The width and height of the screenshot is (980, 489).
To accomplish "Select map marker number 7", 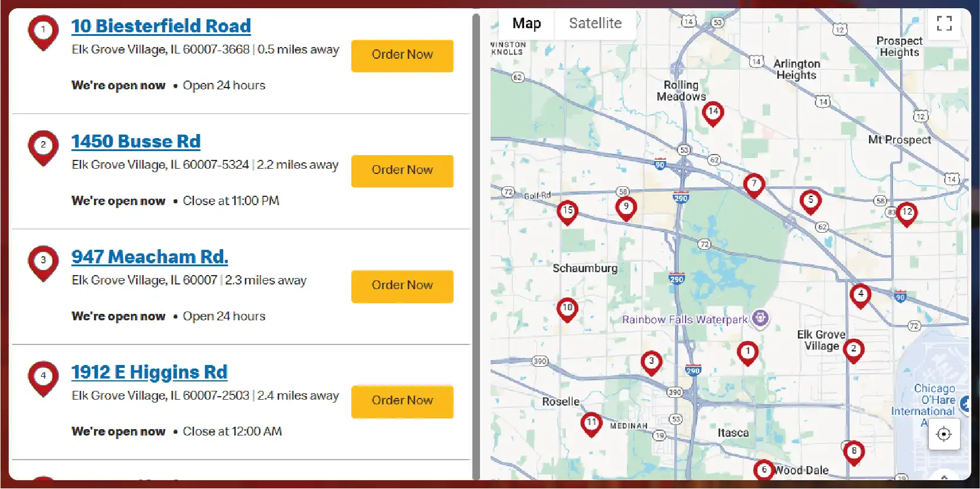I will point(754,185).
